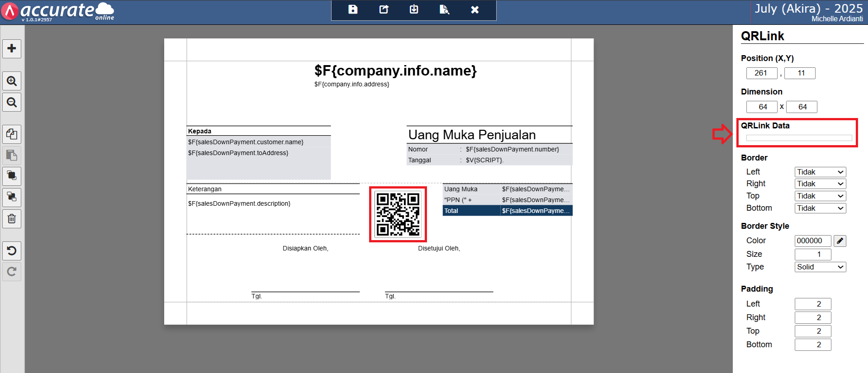This screenshot has width=868, height=373.
Task: Click the Dimension height input field
Action: [802, 107]
